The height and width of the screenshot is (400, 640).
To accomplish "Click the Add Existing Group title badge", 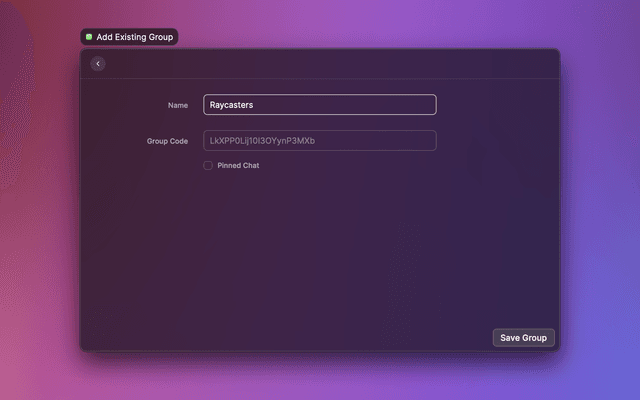I will pos(134,37).
